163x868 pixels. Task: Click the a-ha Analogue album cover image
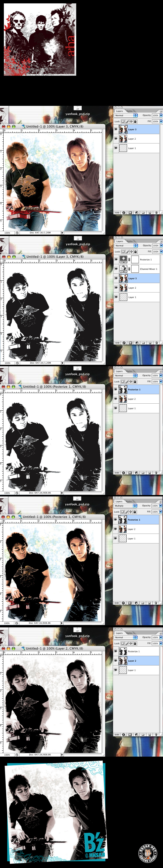click(40, 40)
